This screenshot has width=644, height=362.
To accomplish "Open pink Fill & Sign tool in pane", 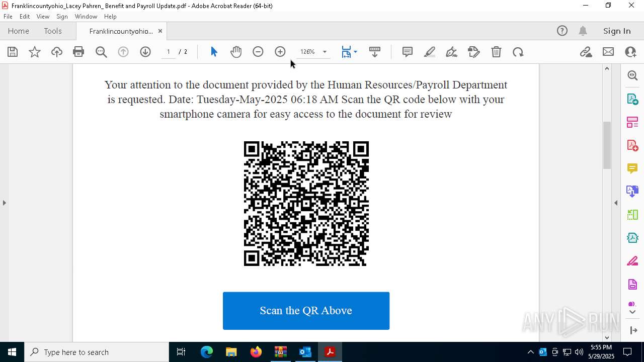I will 632,261.
